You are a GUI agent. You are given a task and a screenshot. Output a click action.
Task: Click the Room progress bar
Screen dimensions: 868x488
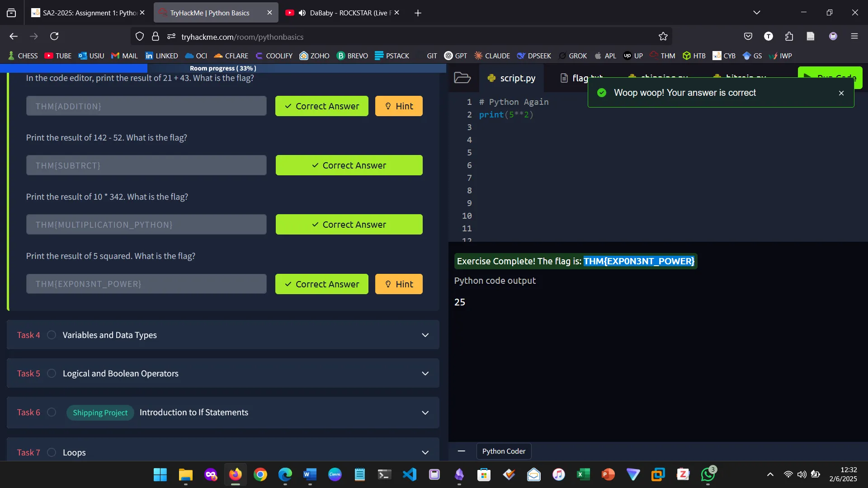223,68
